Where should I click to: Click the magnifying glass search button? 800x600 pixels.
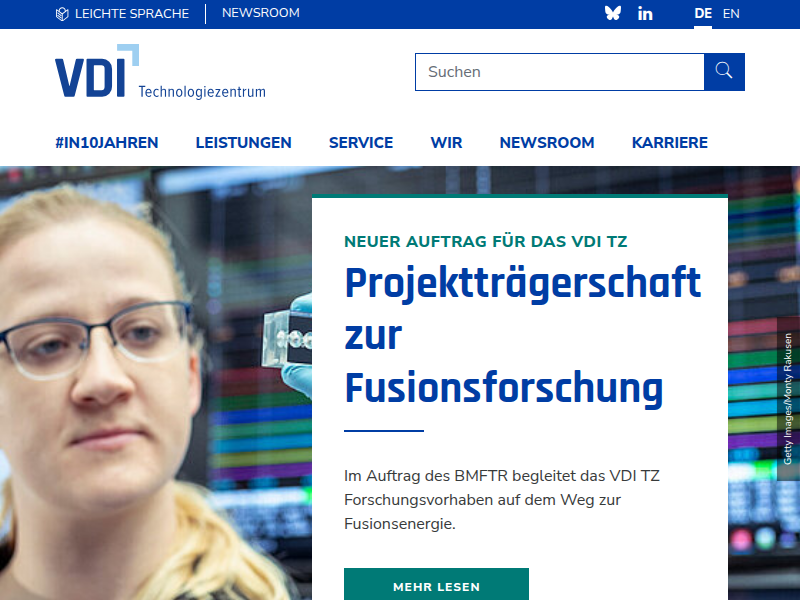[724, 72]
